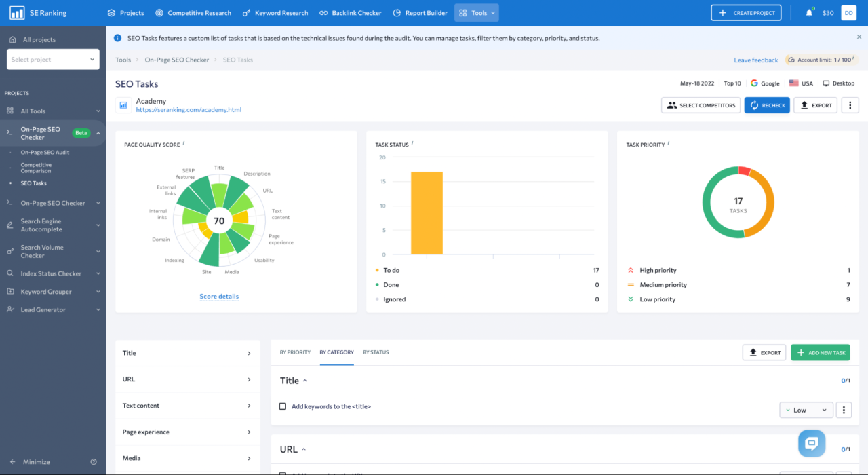Open the three-dot menu for title task
Viewport: 868px width, 475px height.
pos(844,410)
